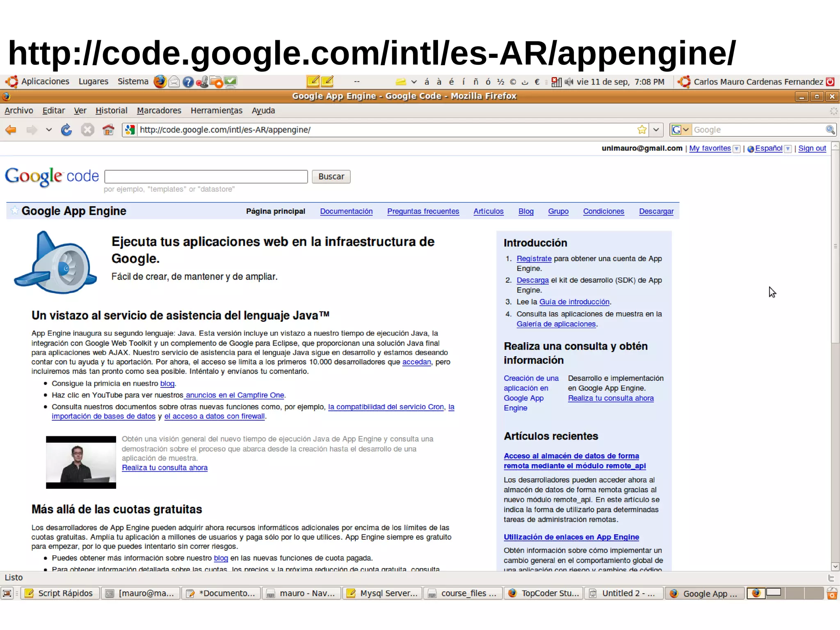This screenshot has width=840, height=630.
Task: Switch to Script Rápidos taskbar window
Action: pyautogui.click(x=59, y=593)
